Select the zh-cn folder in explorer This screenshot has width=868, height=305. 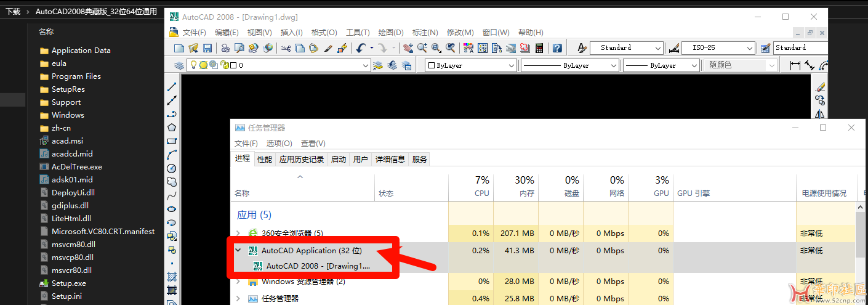tap(61, 128)
